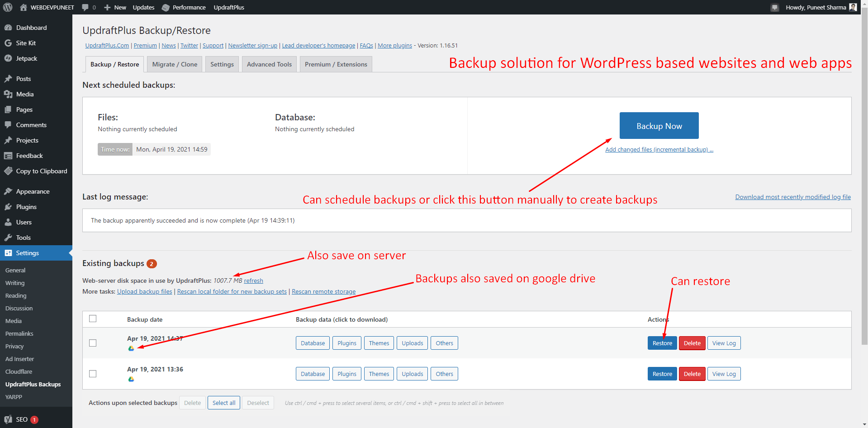Toggle the select-all checkbox in backup table header
The image size is (868, 428).
point(93,319)
